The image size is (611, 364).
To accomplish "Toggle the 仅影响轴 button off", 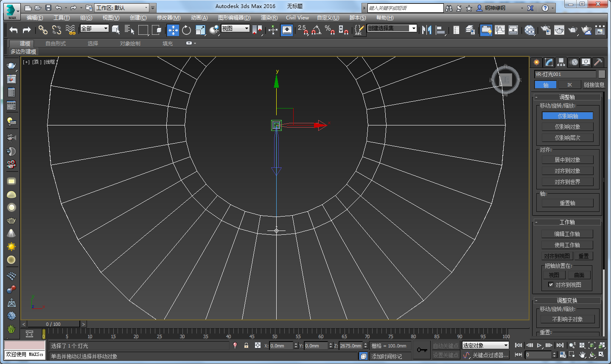I will click(567, 116).
